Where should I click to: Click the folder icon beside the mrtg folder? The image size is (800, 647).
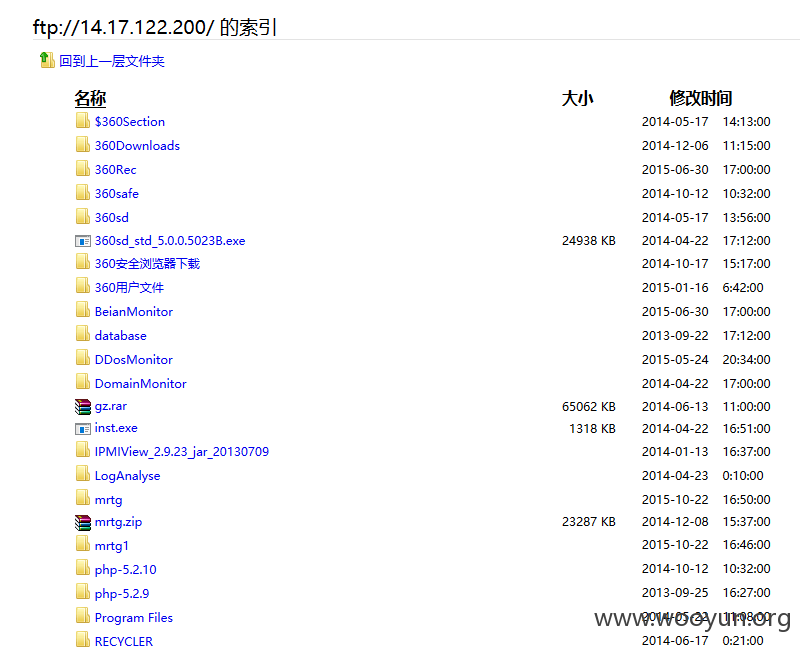pos(83,499)
